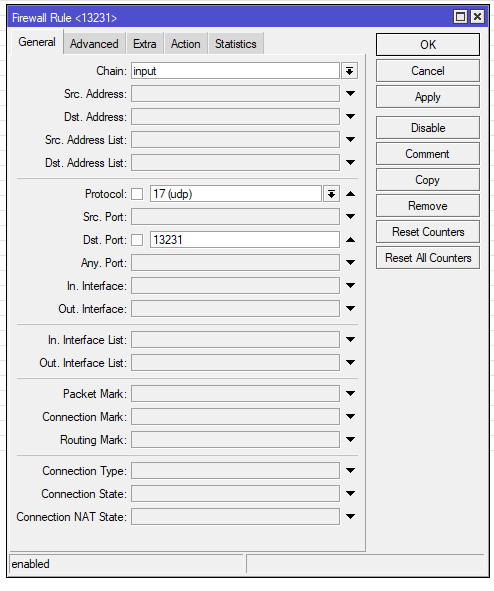
Task: Toggle the Protocol invert checkbox
Action: pos(137,194)
